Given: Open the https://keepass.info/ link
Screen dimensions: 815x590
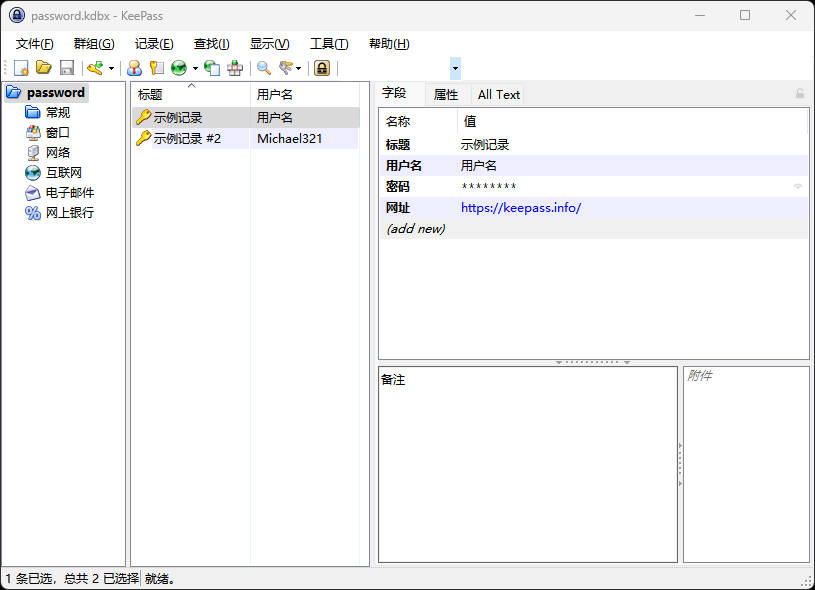Looking at the screenshot, I should click(520, 208).
